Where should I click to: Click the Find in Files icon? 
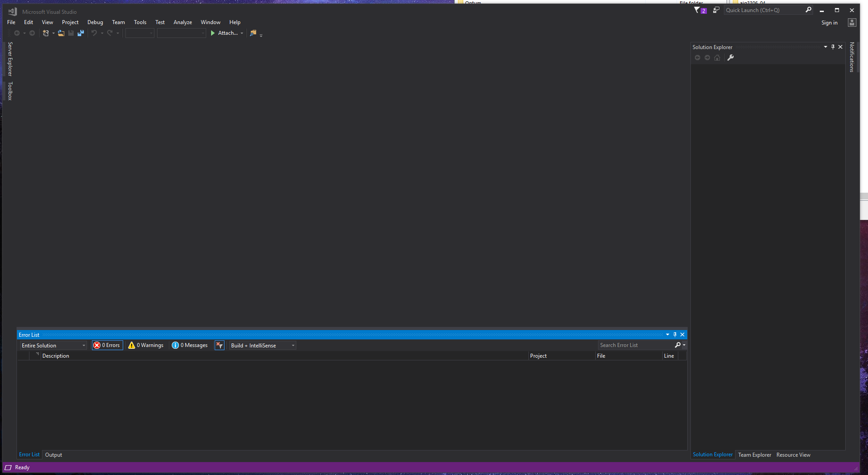pos(253,33)
